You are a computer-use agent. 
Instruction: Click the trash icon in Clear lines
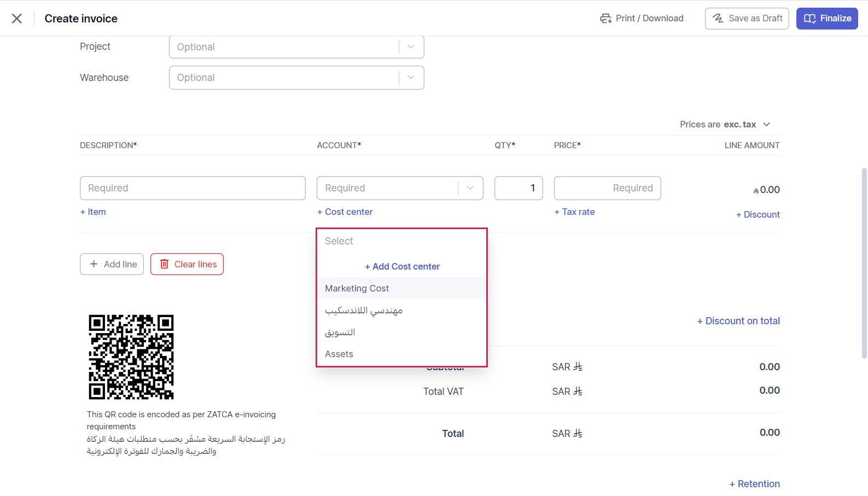(x=164, y=264)
